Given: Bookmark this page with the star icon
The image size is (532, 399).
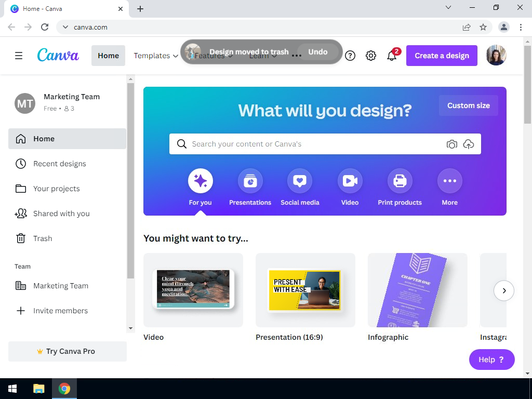Looking at the screenshot, I should click(x=483, y=27).
